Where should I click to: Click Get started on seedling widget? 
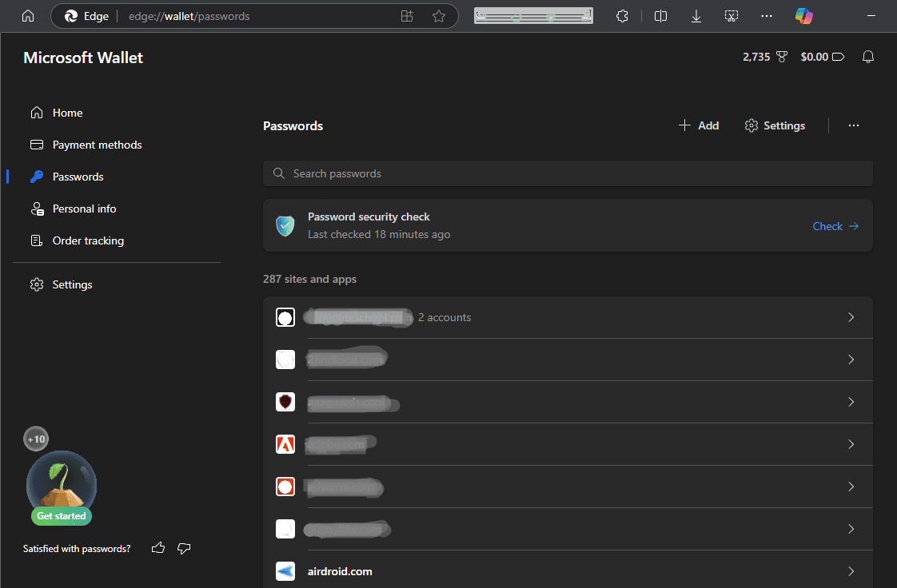(x=62, y=515)
